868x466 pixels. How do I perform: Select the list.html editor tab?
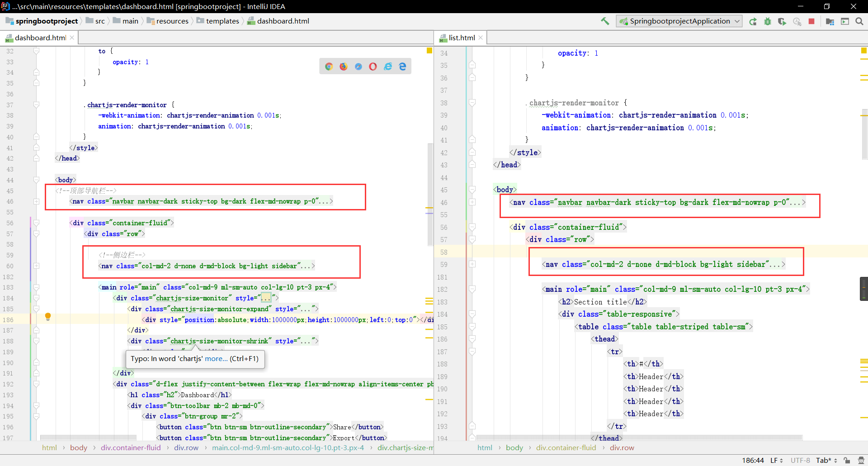click(x=461, y=38)
